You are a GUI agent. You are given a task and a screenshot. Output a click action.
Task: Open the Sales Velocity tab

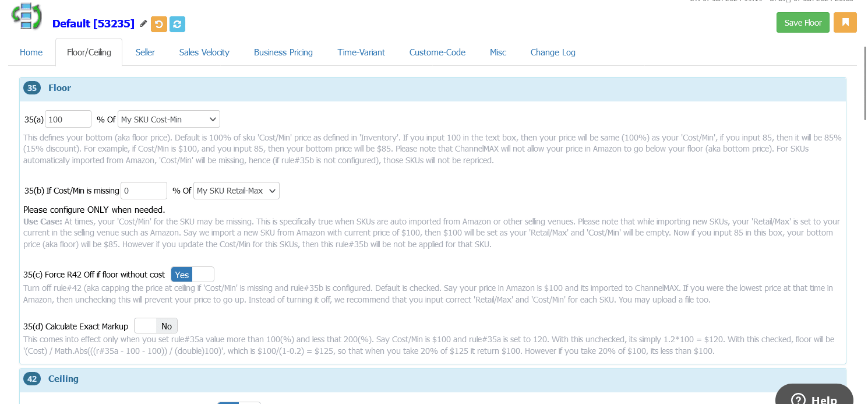tap(204, 52)
